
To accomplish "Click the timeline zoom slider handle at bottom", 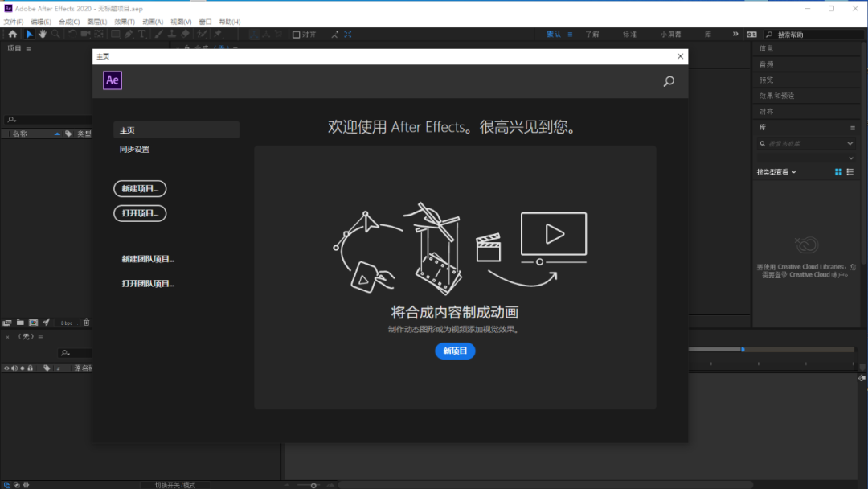I will click(x=313, y=485).
